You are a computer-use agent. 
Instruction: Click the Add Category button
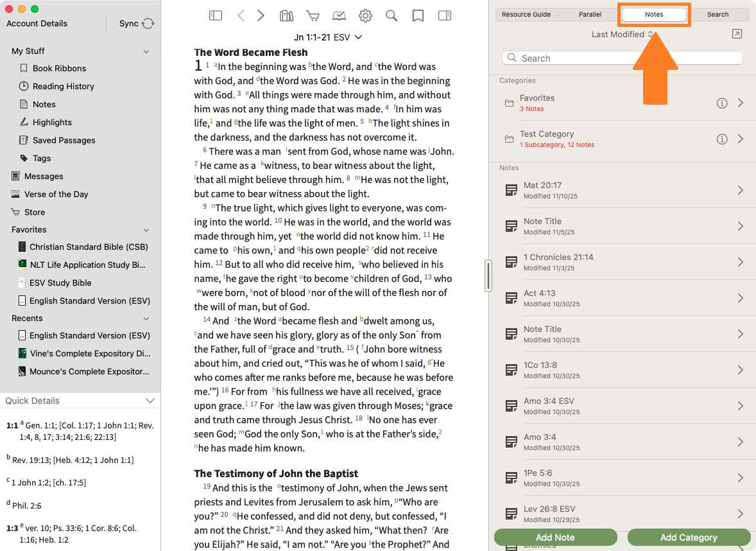point(688,538)
